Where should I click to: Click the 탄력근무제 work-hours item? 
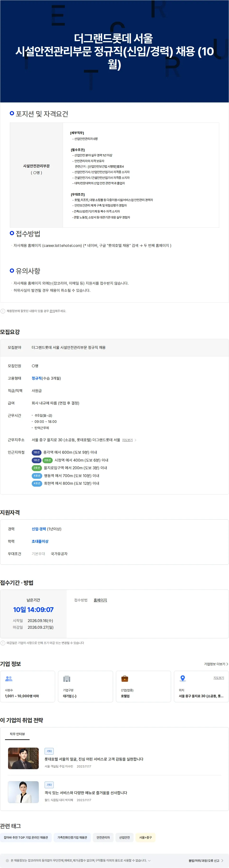tap(42, 428)
